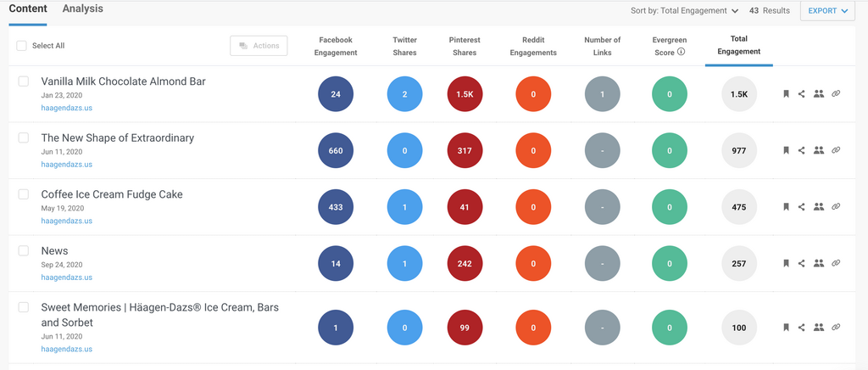Click the red Pinterest 1.5K shares circle
This screenshot has height=370, width=868.
pyautogui.click(x=465, y=94)
